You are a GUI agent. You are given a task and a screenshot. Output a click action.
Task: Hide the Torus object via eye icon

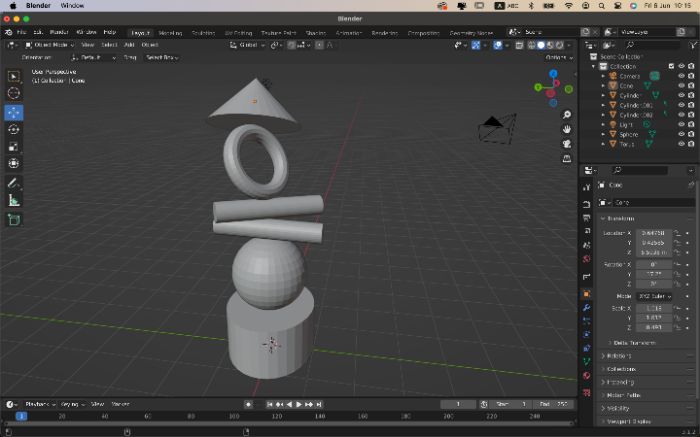(681, 144)
